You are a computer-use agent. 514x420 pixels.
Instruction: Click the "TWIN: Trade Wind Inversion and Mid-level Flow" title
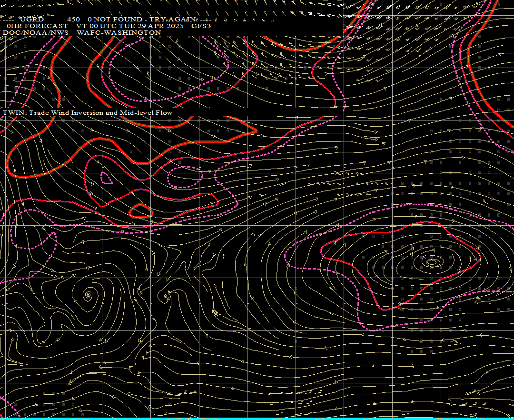[88, 113]
